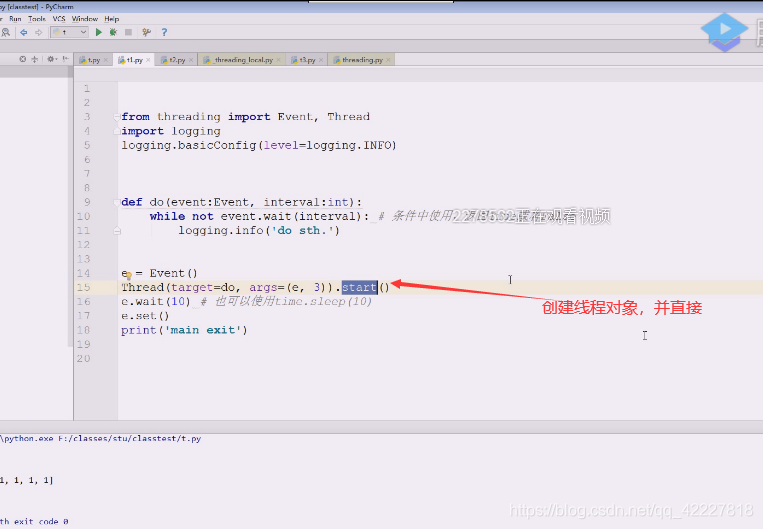This screenshot has width=763, height=529.
Task: Click the grey Stop button
Action: point(128,32)
